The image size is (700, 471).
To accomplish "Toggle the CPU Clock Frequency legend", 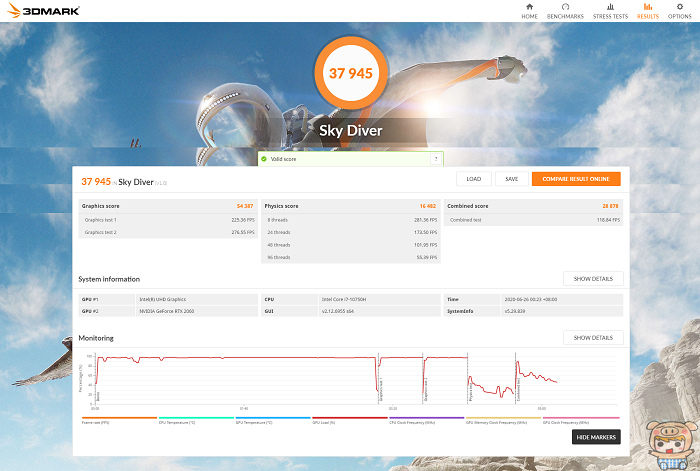I will pyautogui.click(x=426, y=420).
